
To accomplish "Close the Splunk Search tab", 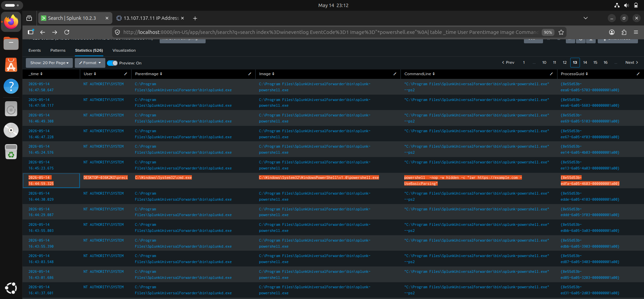I will [107, 18].
